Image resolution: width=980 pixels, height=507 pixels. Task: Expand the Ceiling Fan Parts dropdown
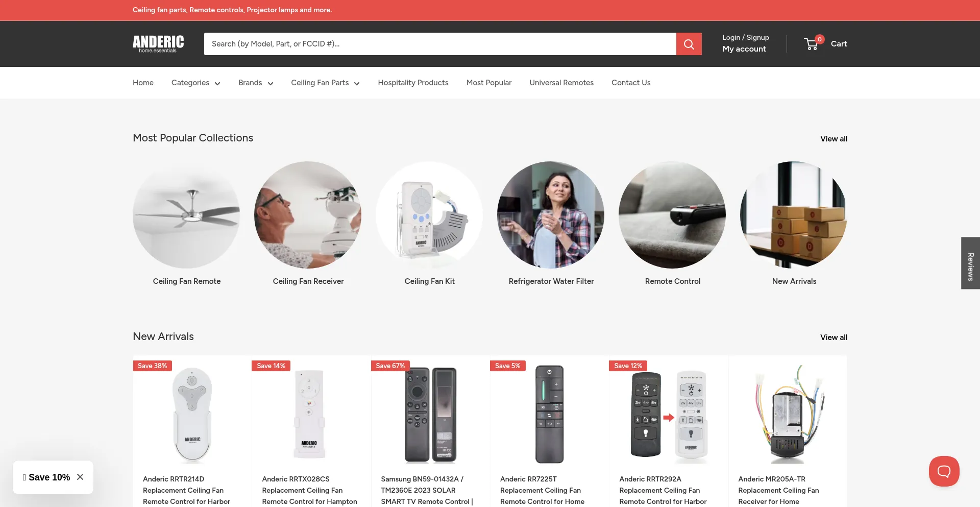click(x=326, y=83)
